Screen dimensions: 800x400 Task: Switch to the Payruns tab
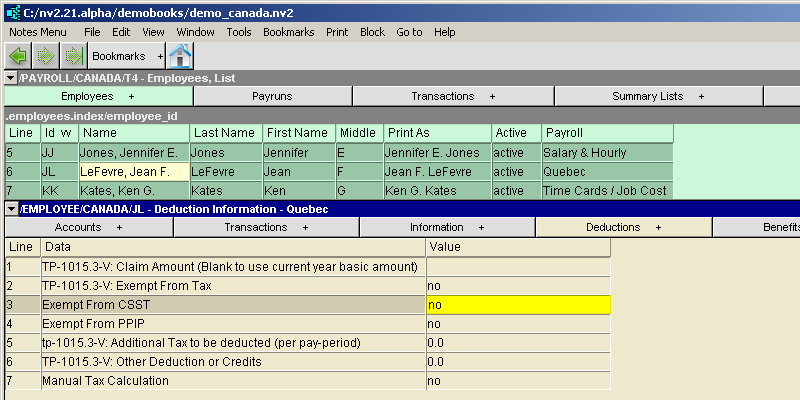272,97
